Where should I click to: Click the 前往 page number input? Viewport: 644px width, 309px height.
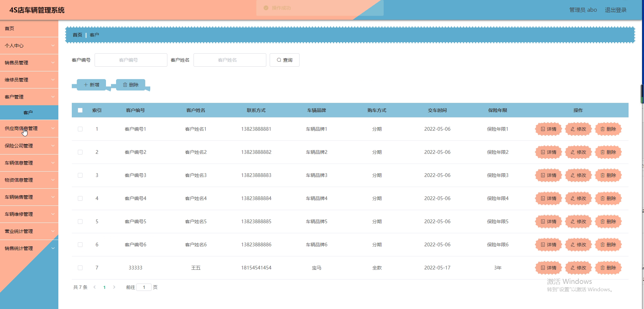144,287
